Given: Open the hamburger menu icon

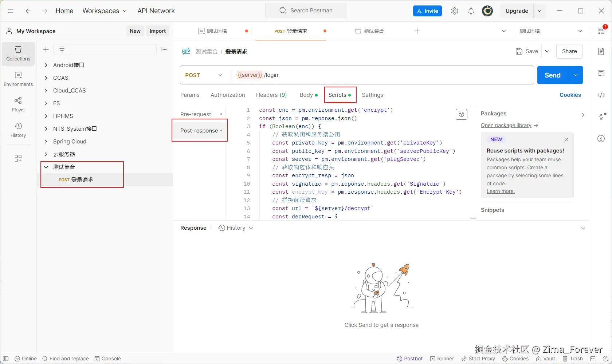Looking at the screenshot, I should tap(11, 11).
